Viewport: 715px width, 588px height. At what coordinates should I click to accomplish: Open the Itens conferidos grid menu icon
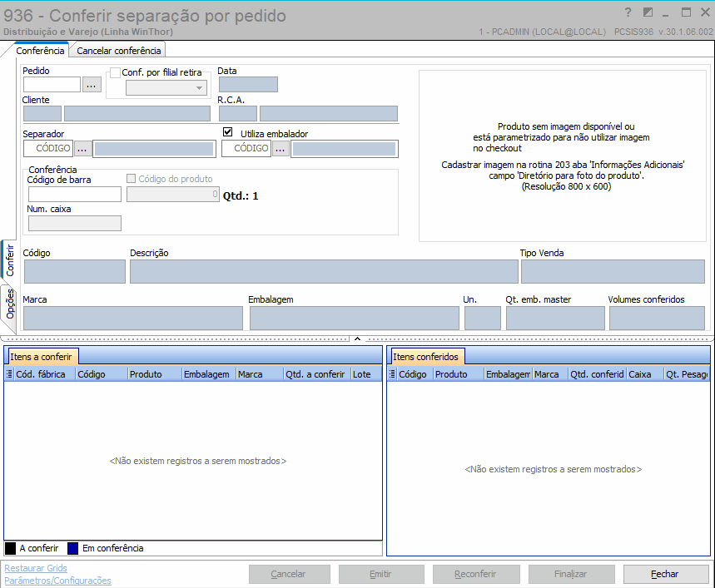coord(392,374)
